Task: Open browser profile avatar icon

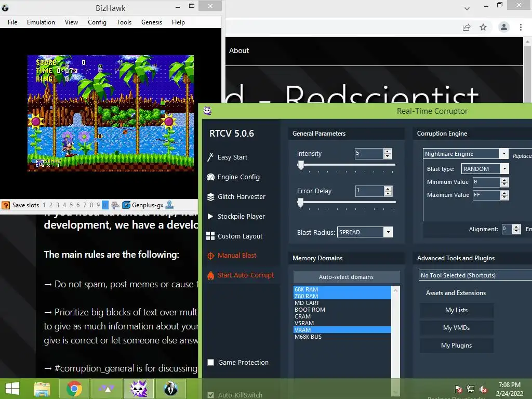Action: [x=504, y=27]
